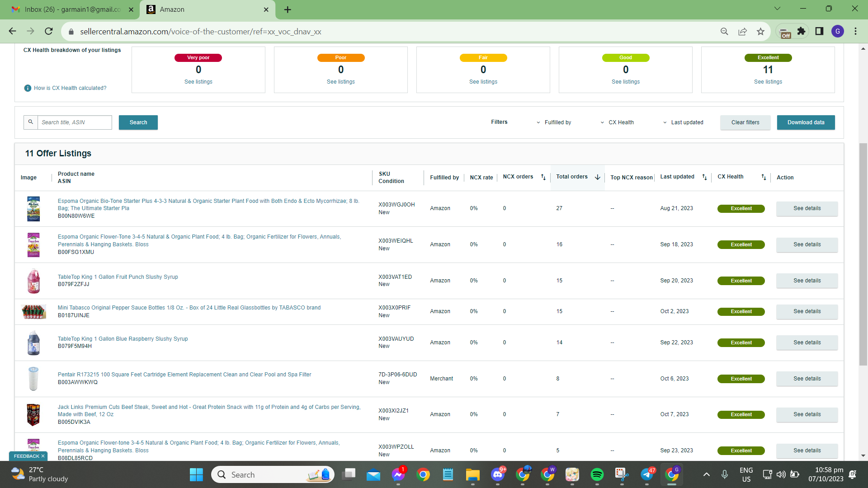
Task: Open browser zoom magnifier icon
Action: click(724, 31)
